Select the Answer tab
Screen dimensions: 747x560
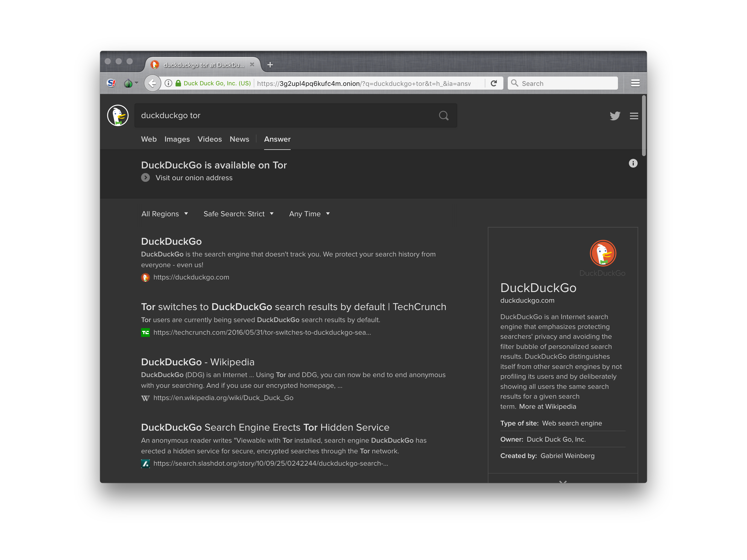tap(276, 139)
